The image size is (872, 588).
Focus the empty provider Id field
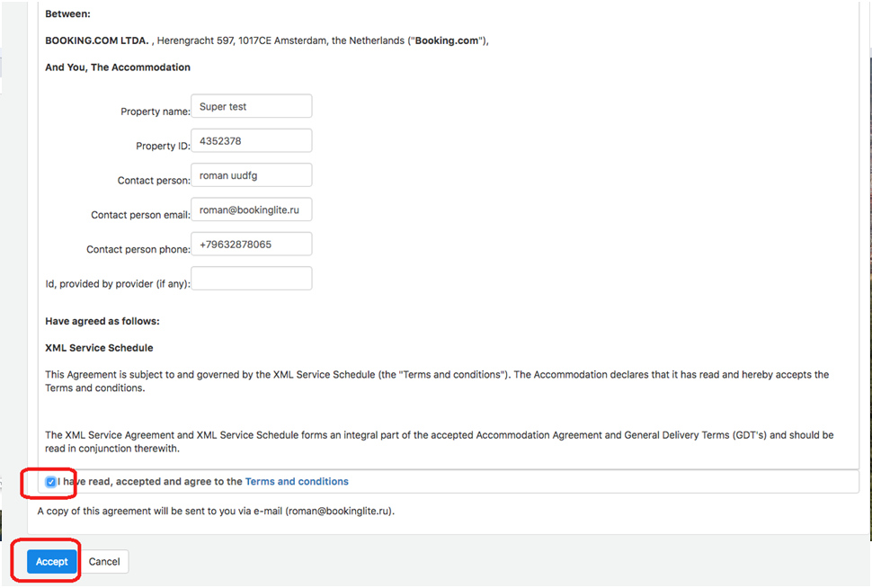252,279
